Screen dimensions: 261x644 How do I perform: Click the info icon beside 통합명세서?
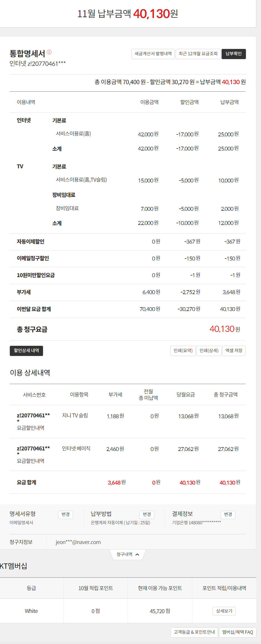point(49,52)
